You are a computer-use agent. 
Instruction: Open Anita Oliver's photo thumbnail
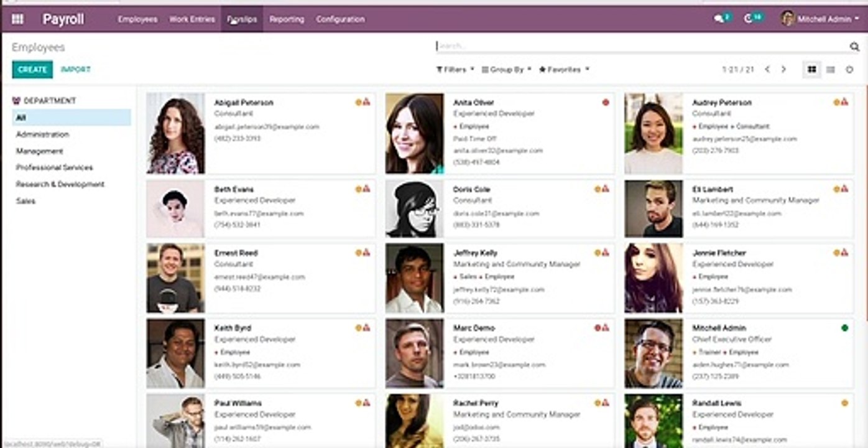click(415, 134)
